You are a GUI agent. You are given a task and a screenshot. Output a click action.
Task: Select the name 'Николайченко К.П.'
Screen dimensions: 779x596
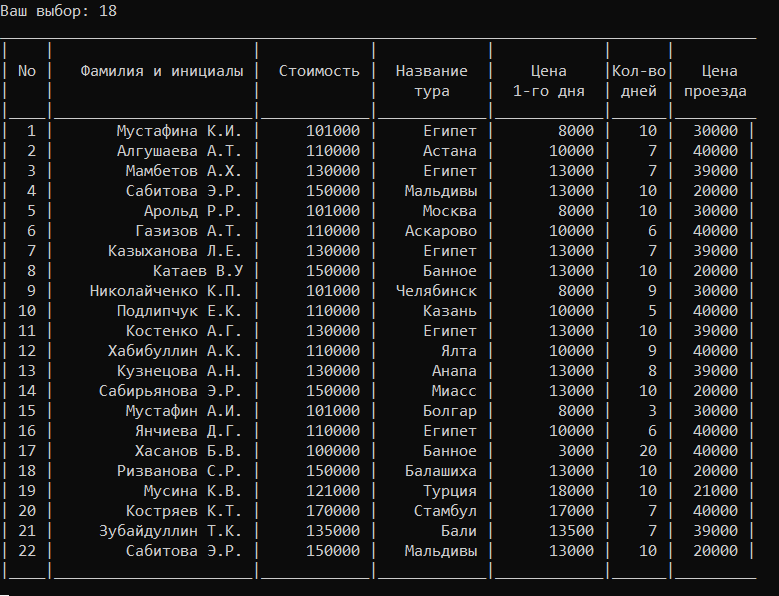point(165,291)
